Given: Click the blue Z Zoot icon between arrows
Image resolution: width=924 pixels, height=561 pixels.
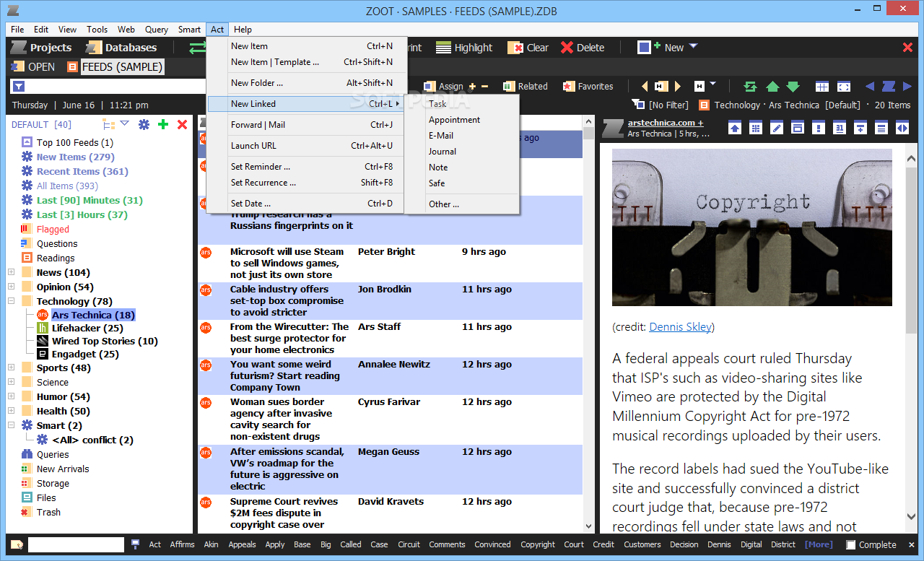Looking at the screenshot, I should pyautogui.click(x=889, y=87).
